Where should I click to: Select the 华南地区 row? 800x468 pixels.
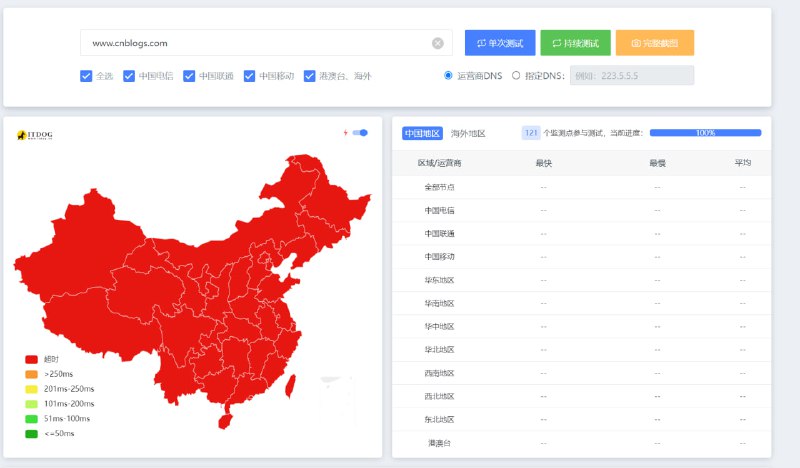coord(582,303)
